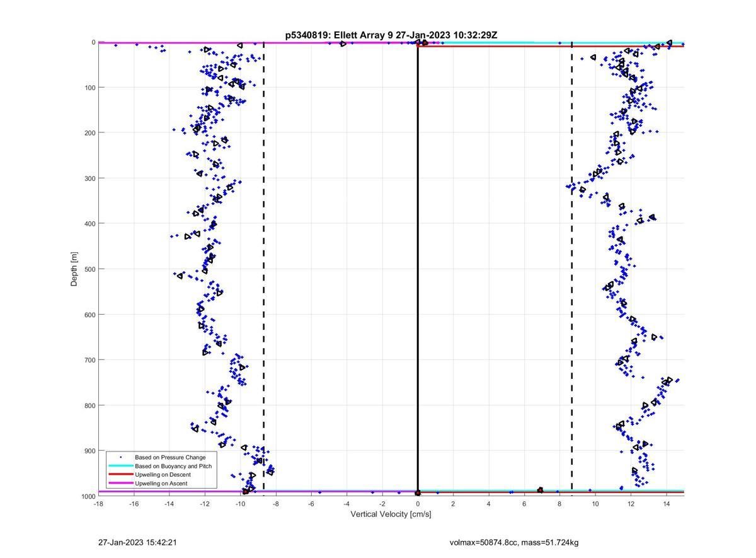Click the 'Depth [m]' axis label
The width and height of the screenshot is (756, 558).
[74, 269]
